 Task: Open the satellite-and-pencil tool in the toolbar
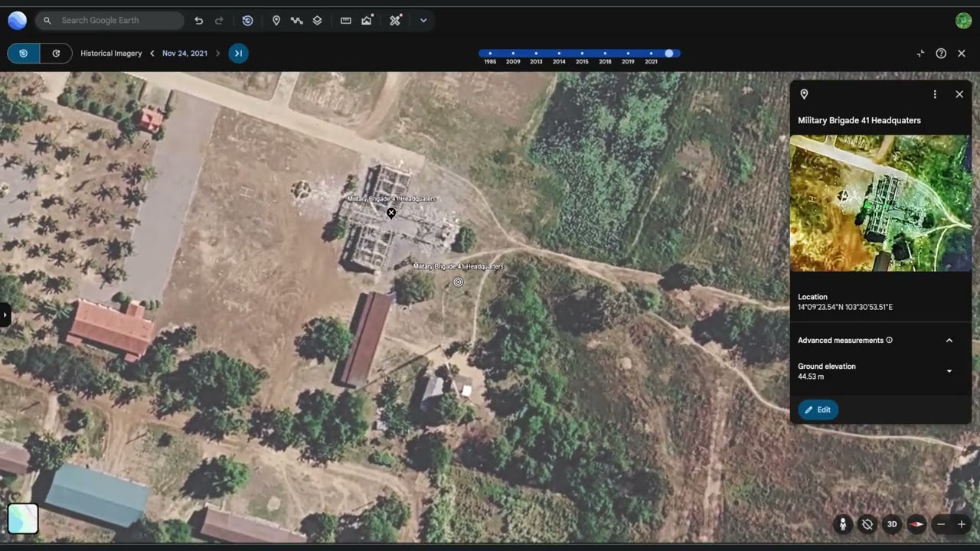tap(395, 21)
